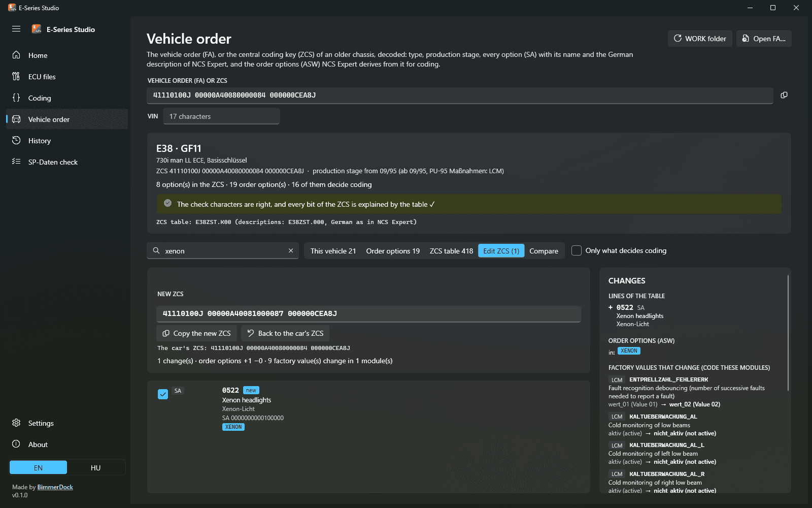Open SP-Daten check list icon
Image resolution: width=812 pixels, height=508 pixels.
coord(16,162)
